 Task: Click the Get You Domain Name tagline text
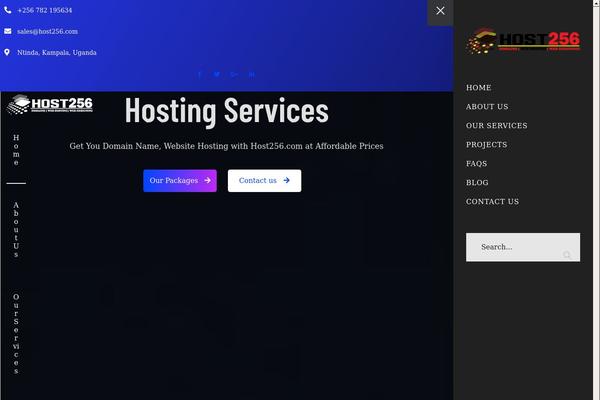pyautogui.click(x=227, y=146)
